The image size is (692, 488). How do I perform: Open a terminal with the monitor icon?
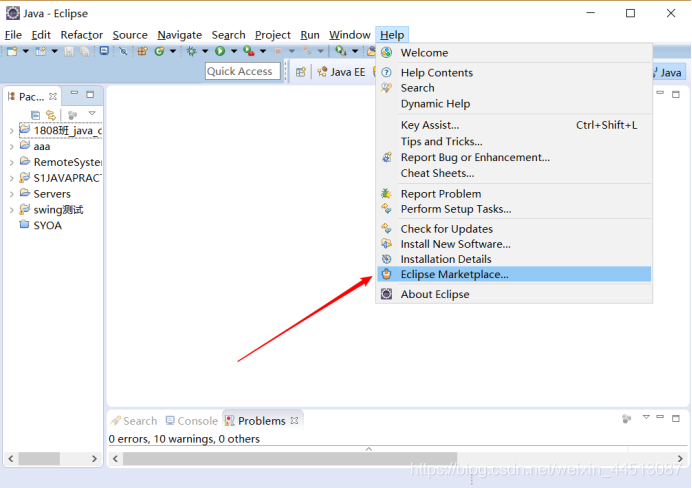point(104,51)
